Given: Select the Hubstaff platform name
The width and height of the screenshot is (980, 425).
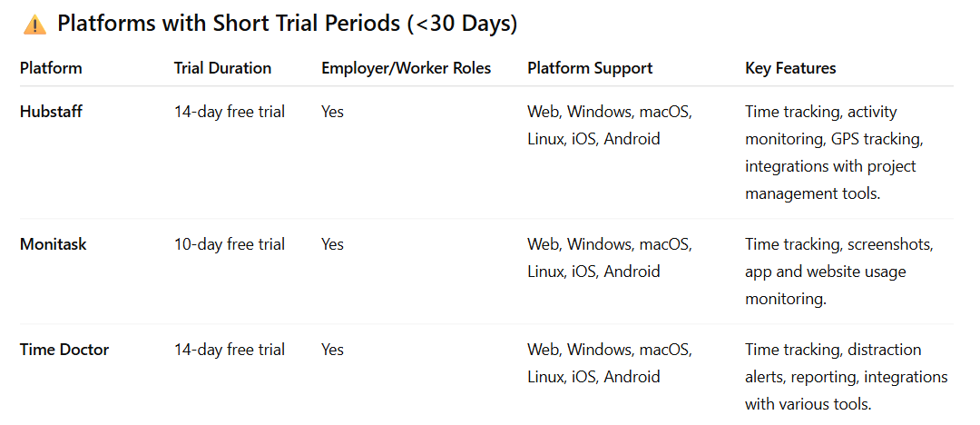Looking at the screenshot, I should tap(51, 112).
